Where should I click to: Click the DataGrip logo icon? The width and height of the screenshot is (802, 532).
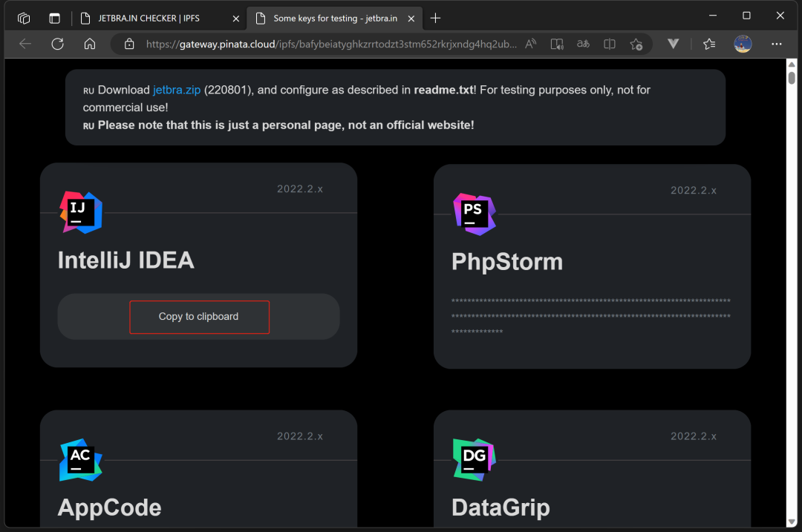point(475,460)
